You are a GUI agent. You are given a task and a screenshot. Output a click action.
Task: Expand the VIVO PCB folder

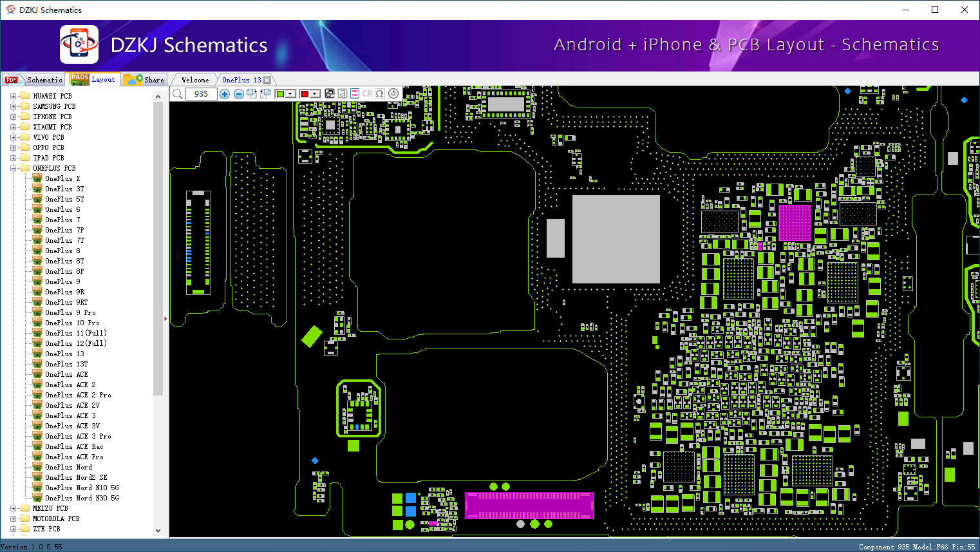coord(14,137)
